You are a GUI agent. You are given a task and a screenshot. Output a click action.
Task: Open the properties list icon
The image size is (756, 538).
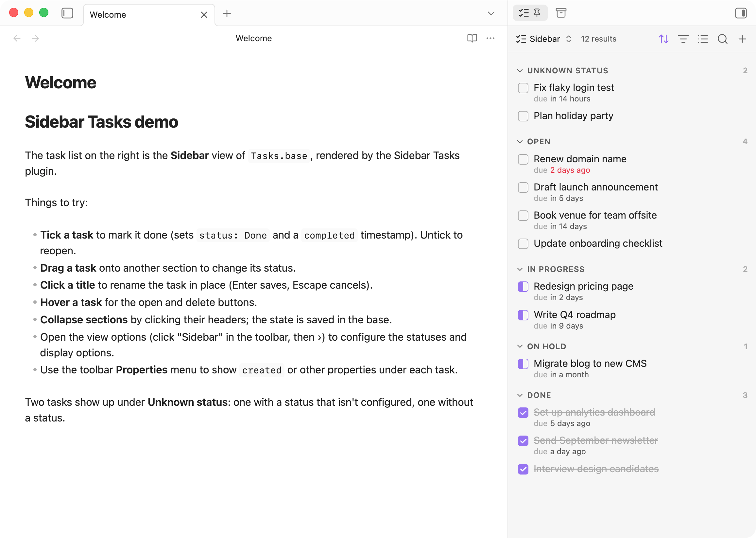tap(703, 39)
